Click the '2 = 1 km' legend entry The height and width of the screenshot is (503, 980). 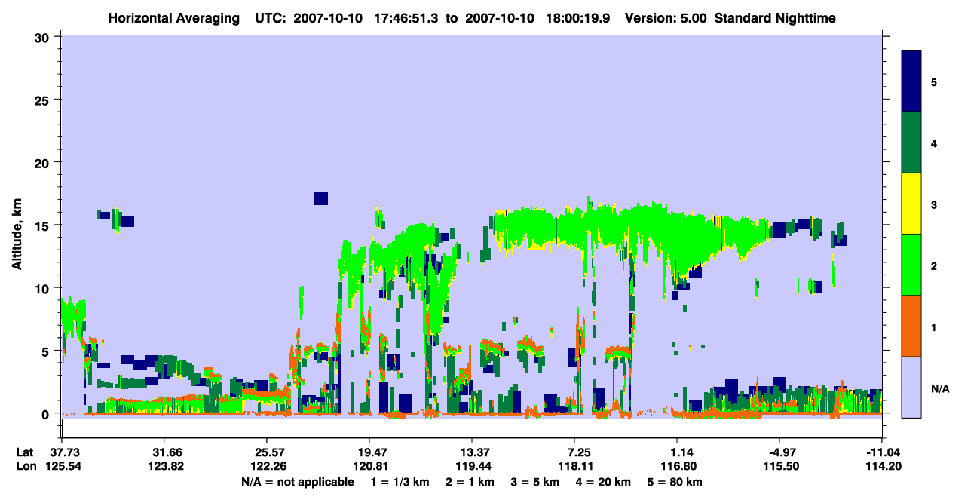point(470,482)
